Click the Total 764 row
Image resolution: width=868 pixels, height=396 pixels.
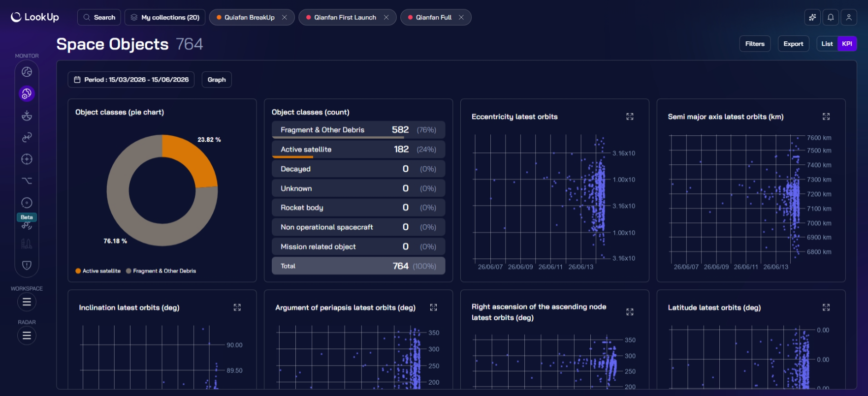click(358, 266)
